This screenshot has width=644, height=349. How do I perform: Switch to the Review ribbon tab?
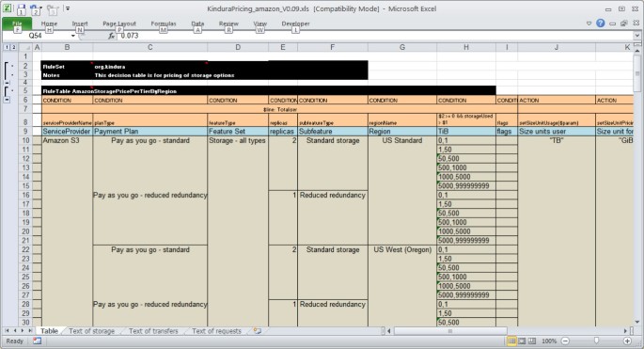point(228,24)
